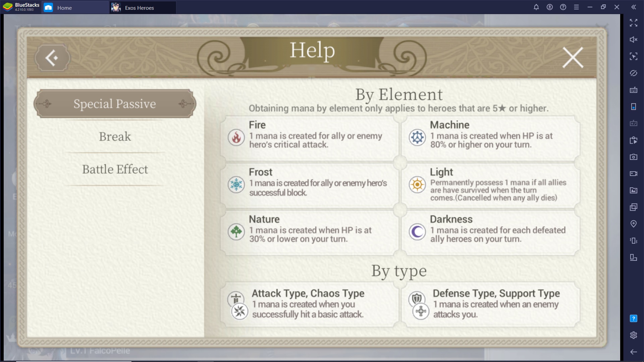Go back using the Help back arrow
Screen dimensions: 644x362
click(x=52, y=58)
